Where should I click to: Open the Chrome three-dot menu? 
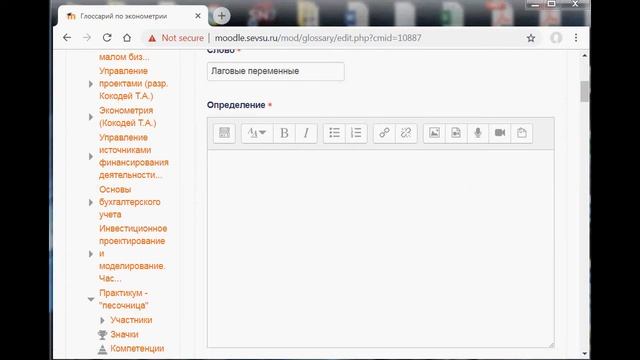coord(576,38)
